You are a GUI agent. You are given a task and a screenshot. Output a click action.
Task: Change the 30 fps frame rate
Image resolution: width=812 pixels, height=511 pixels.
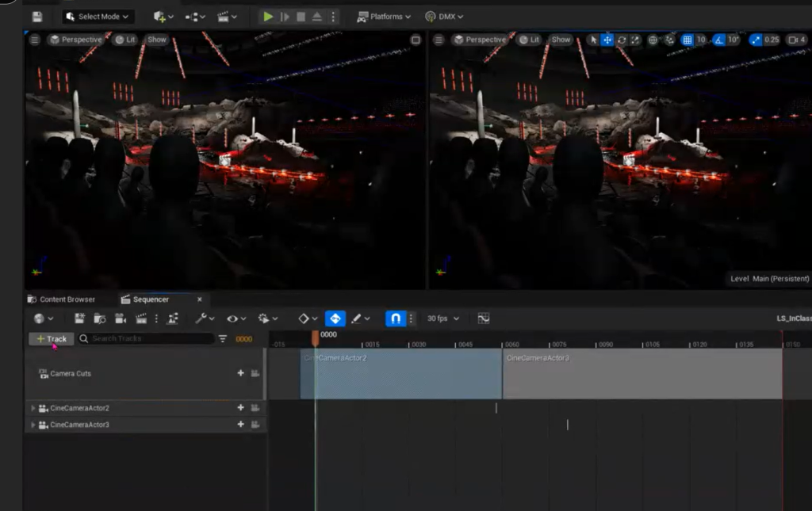[x=442, y=318]
